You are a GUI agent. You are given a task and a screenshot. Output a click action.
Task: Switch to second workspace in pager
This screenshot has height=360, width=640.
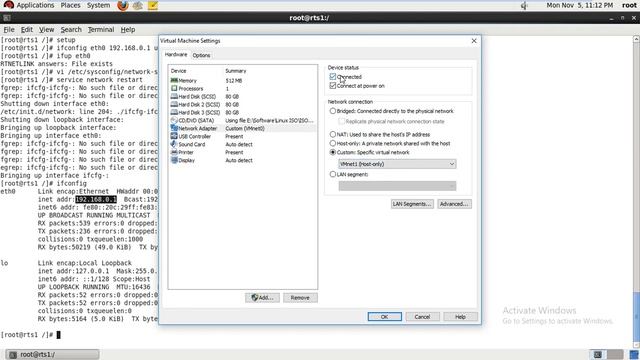click(615, 354)
